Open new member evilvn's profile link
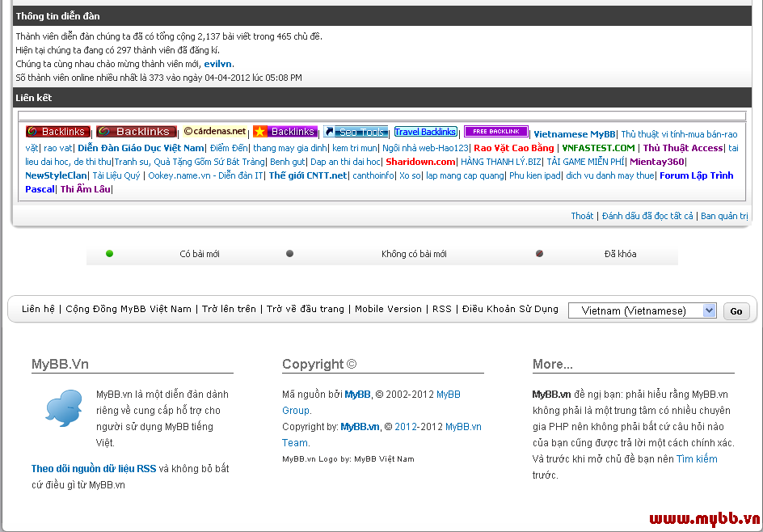763x532 pixels. point(218,64)
